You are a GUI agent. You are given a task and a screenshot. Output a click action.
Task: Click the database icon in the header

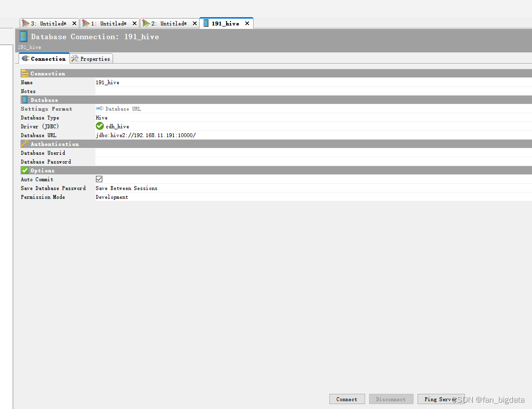tap(23, 36)
